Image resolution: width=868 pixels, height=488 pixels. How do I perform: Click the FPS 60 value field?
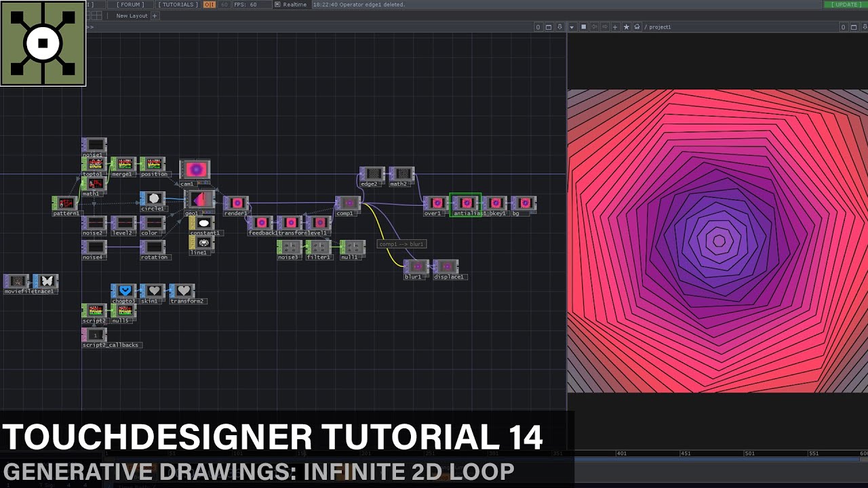253,4
